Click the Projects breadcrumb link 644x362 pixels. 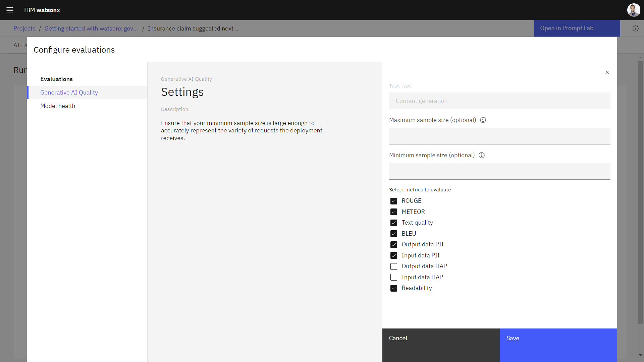[24, 28]
